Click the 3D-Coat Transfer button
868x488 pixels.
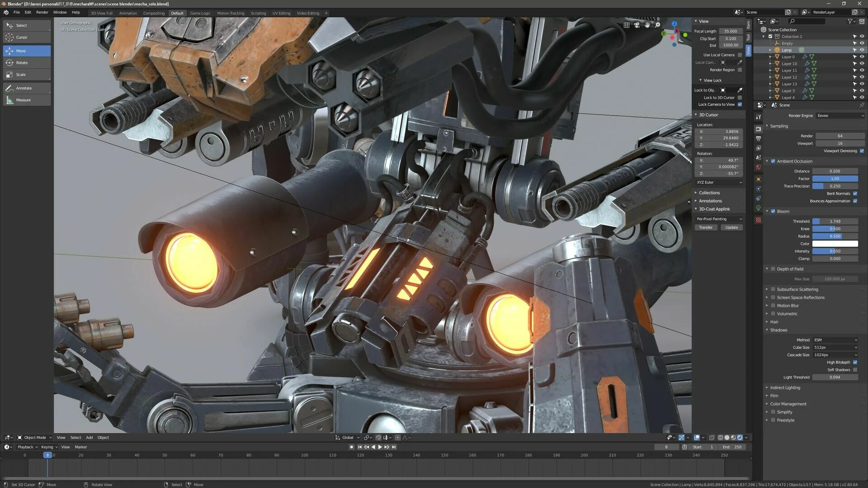[x=706, y=228]
